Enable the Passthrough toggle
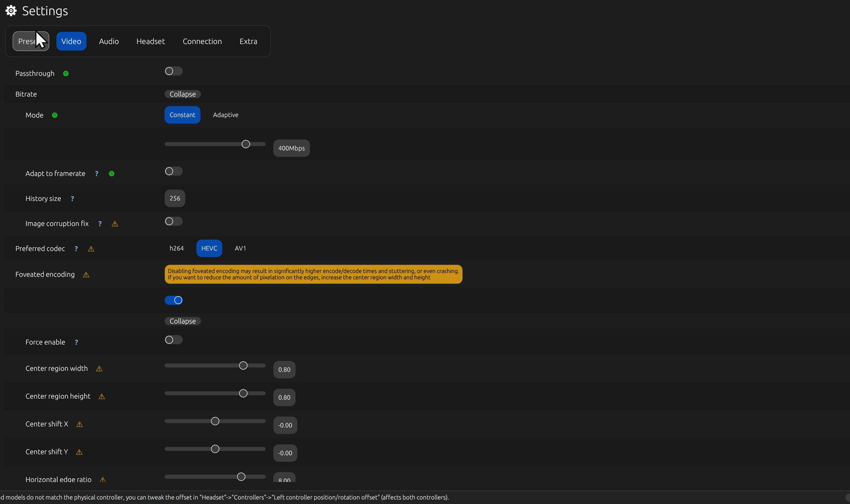Viewport: 850px width, 504px height. tap(174, 71)
